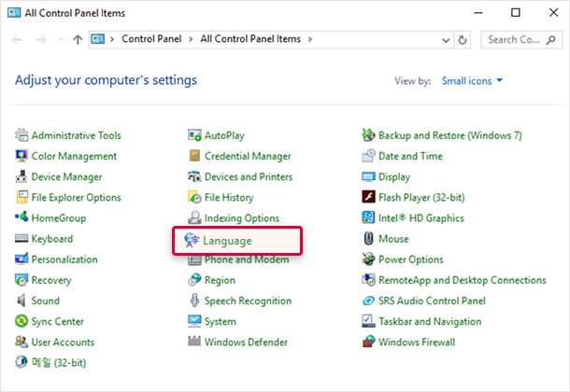Open the Display link

pyautogui.click(x=394, y=176)
